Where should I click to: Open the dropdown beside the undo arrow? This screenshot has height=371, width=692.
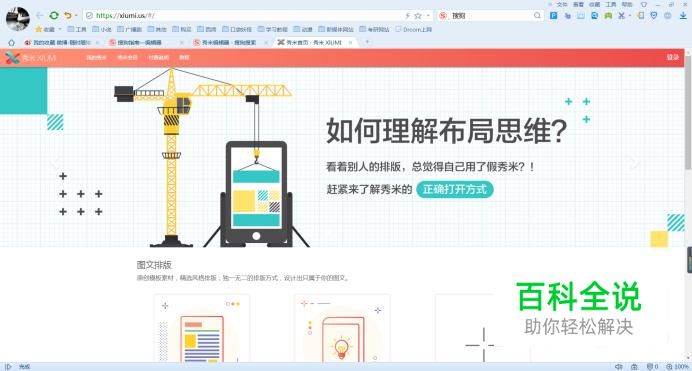point(76,16)
